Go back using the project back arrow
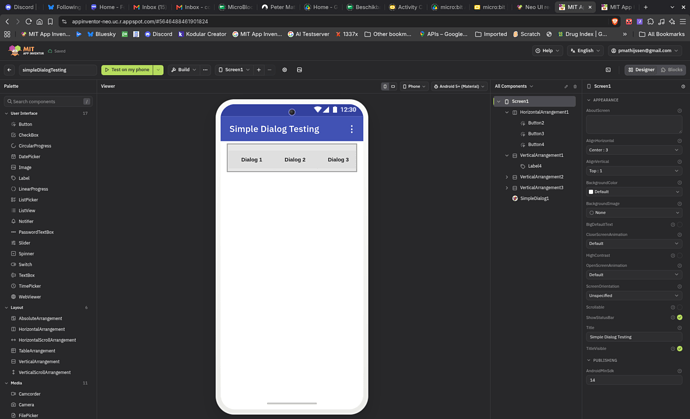 (x=9, y=70)
